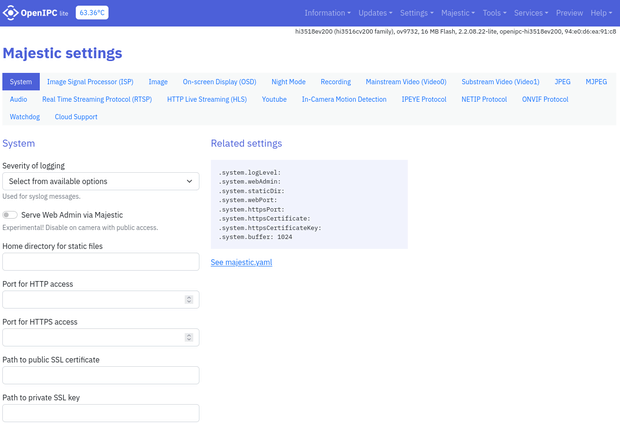Screen dimensions: 620x424
Task: Switch to the Watchdog tab
Action: coord(25,117)
